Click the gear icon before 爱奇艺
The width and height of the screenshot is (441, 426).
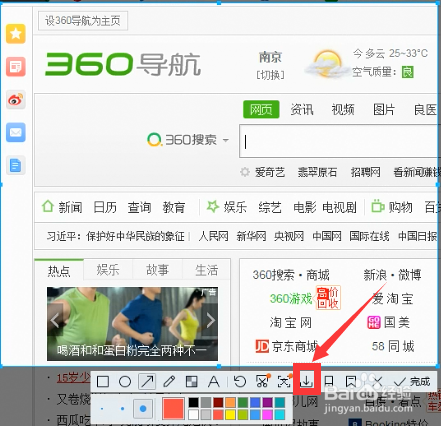click(x=245, y=172)
